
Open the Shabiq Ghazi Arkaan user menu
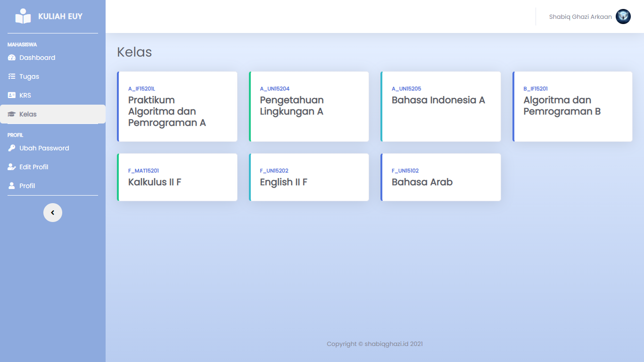point(580,16)
